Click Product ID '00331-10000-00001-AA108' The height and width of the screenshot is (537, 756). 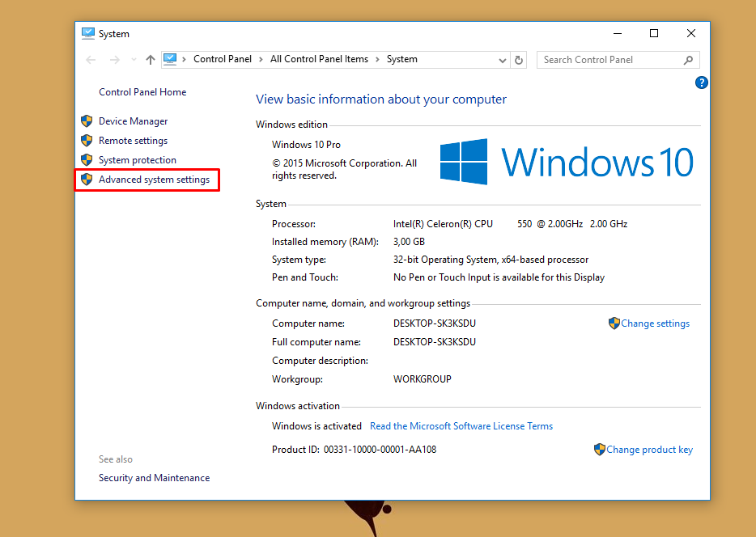(380, 450)
